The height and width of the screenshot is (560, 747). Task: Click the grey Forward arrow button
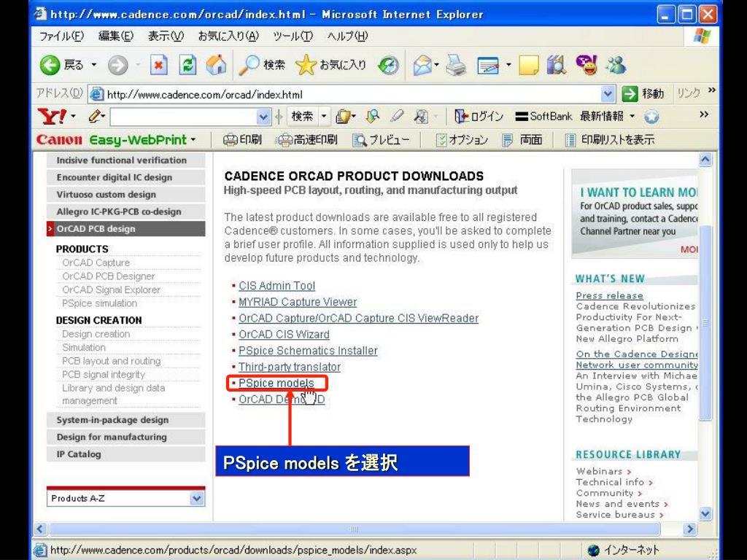pyautogui.click(x=117, y=65)
